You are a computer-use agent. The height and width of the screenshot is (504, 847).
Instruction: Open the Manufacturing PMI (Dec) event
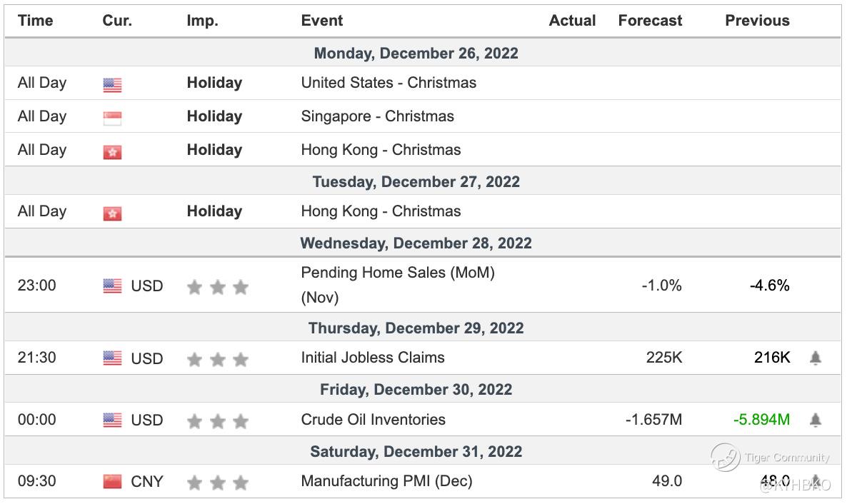tap(386, 481)
